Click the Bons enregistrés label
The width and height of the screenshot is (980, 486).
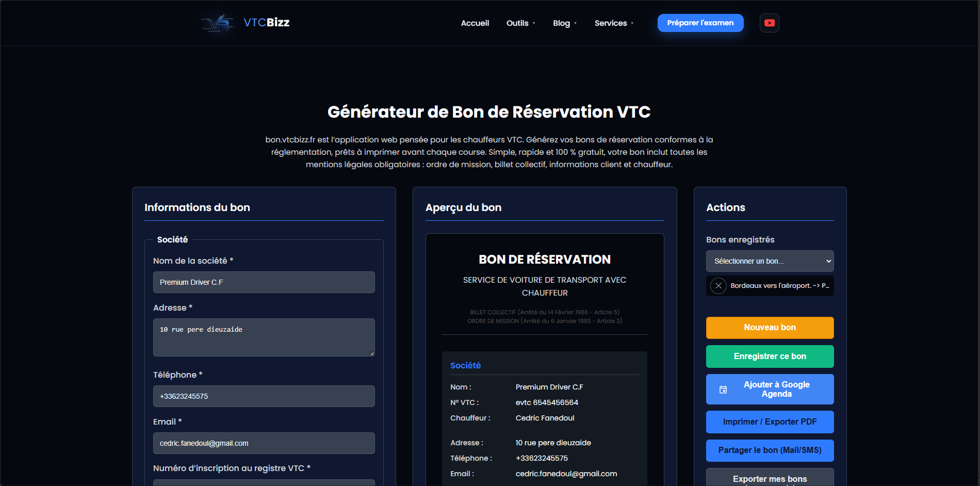740,239
